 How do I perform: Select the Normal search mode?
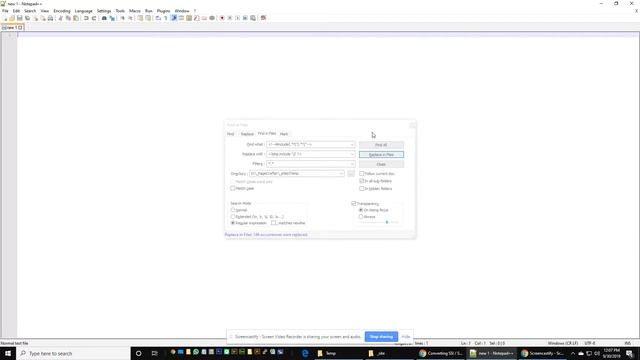coord(233,210)
